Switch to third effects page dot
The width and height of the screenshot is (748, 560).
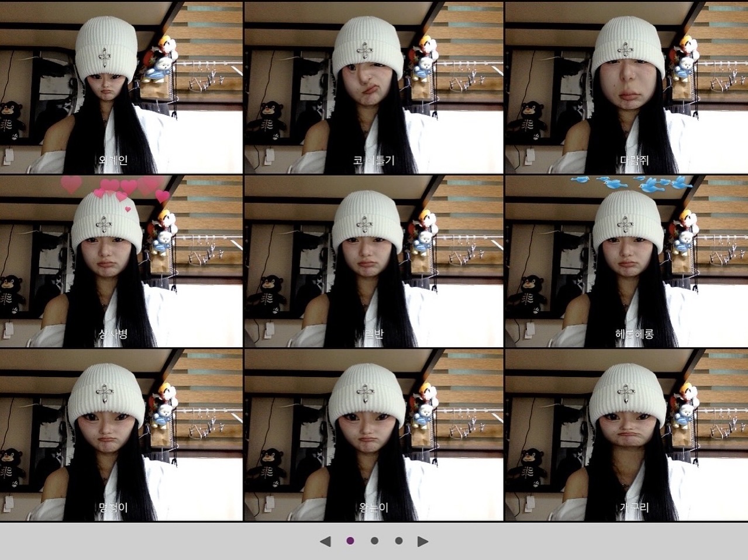tap(399, 541)
